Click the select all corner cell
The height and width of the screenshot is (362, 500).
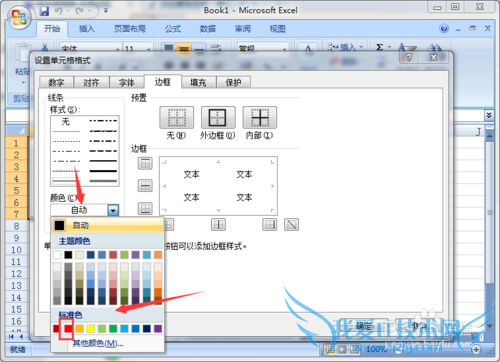tap(17, 131)
